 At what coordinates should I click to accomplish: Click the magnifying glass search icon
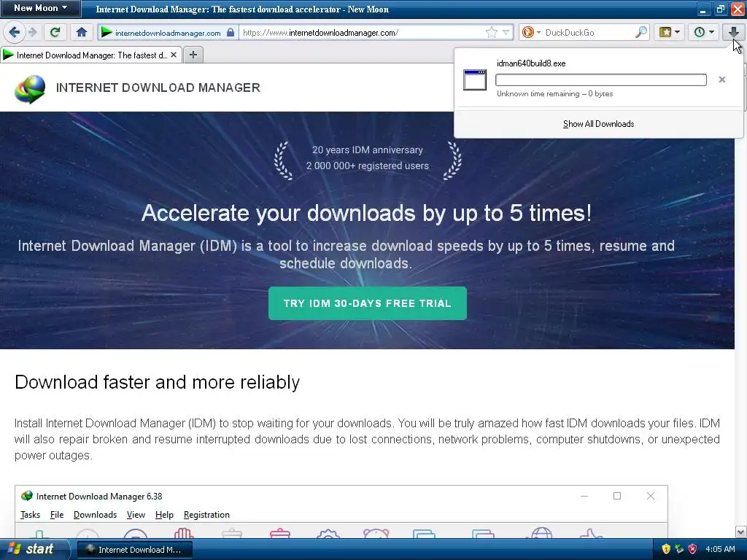pos(641,32)
